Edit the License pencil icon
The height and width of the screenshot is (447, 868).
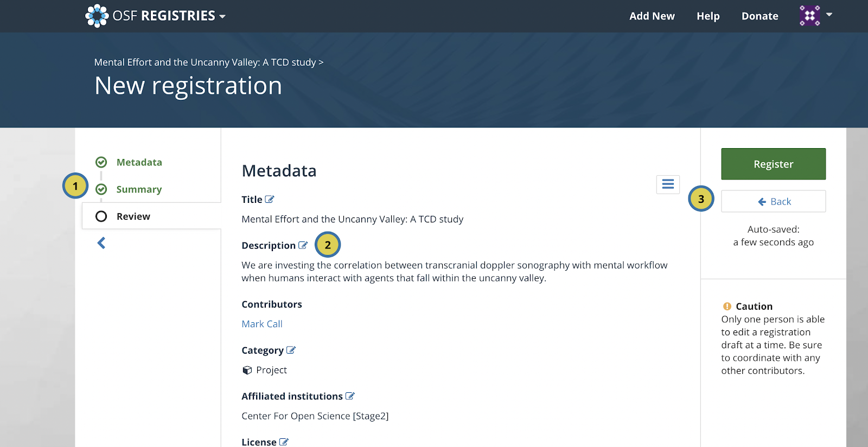coord(284,442)
